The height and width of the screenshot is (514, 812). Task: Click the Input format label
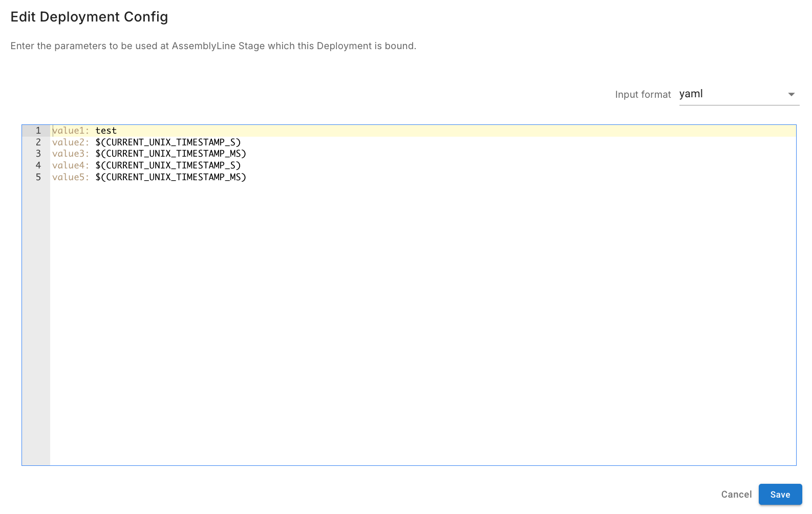(643, 95)
